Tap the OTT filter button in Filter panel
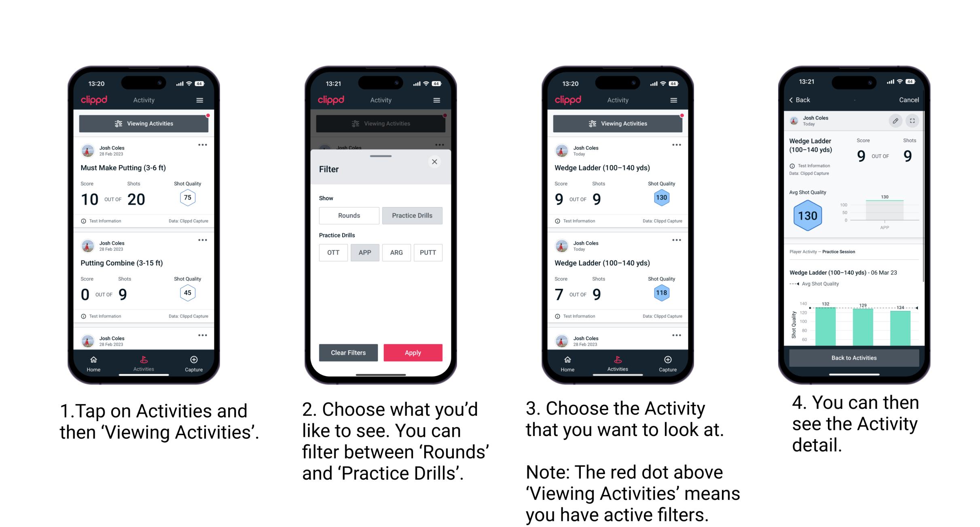Screen dimensions: 980x527 tap(333, 252)
